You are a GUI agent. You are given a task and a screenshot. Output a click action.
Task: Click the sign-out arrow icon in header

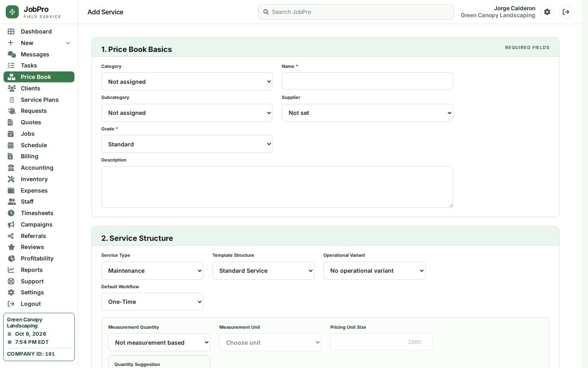point(566,12)
